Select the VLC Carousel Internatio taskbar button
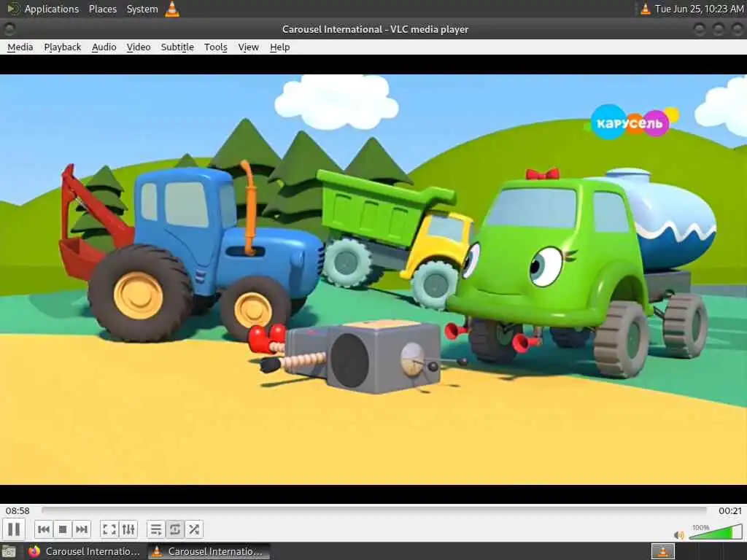 tap(209, 551)
